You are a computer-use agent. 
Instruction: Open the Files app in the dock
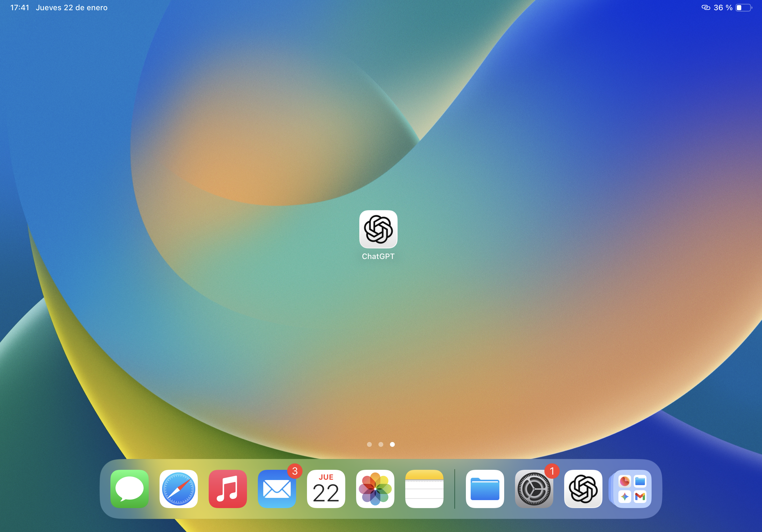click(x=485, y=489)
